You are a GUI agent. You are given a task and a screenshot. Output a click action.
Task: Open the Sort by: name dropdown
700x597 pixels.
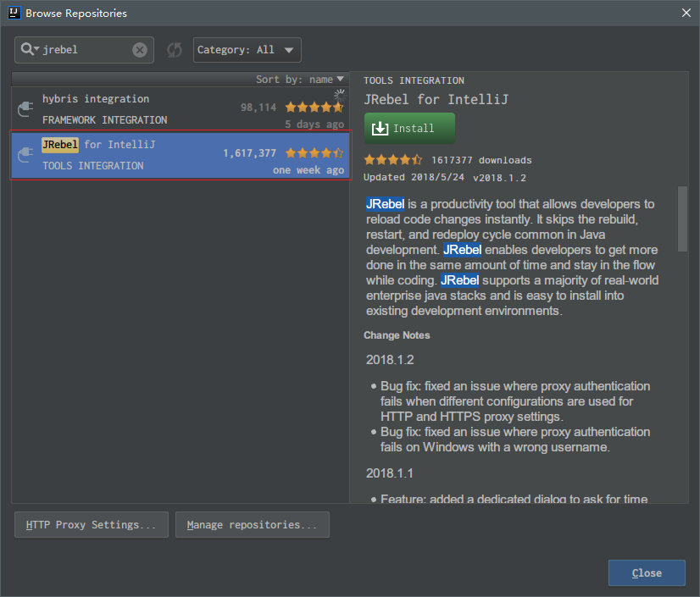(299, 80)
